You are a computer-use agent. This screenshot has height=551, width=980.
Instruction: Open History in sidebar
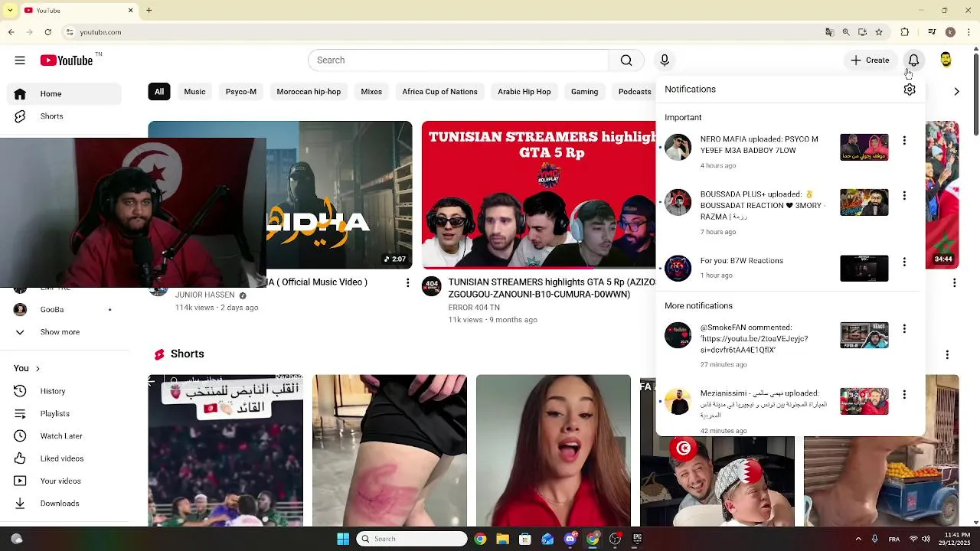tap(64, 392)
